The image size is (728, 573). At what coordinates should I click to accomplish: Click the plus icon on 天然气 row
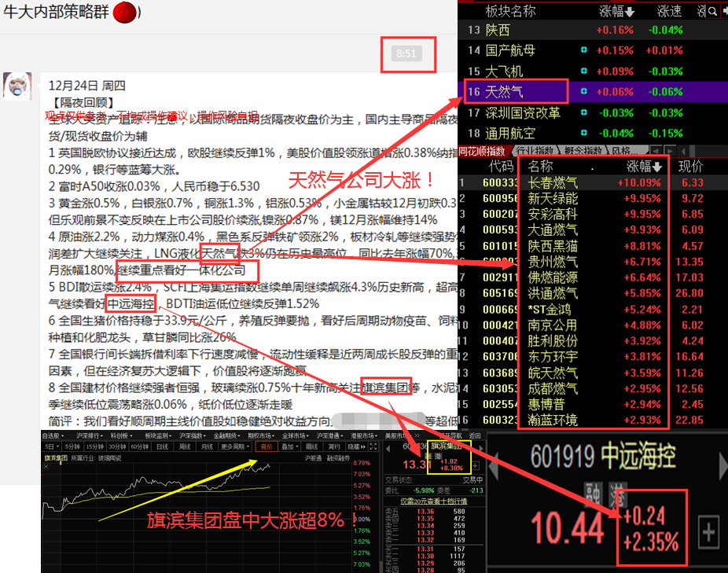pyautogui.click(x=583, y=91)
